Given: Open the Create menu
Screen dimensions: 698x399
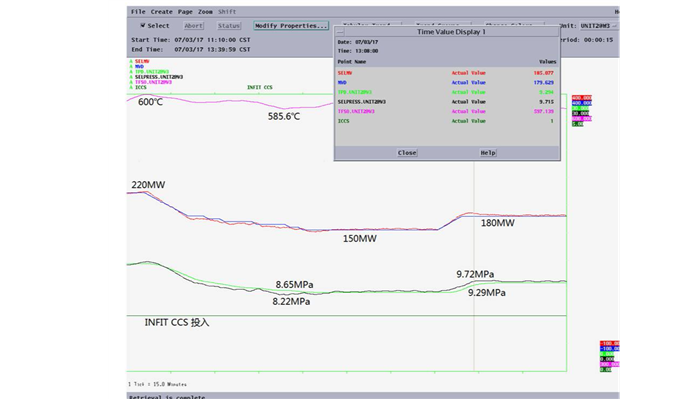Looking at the screenshot, I should coord(161,12).
